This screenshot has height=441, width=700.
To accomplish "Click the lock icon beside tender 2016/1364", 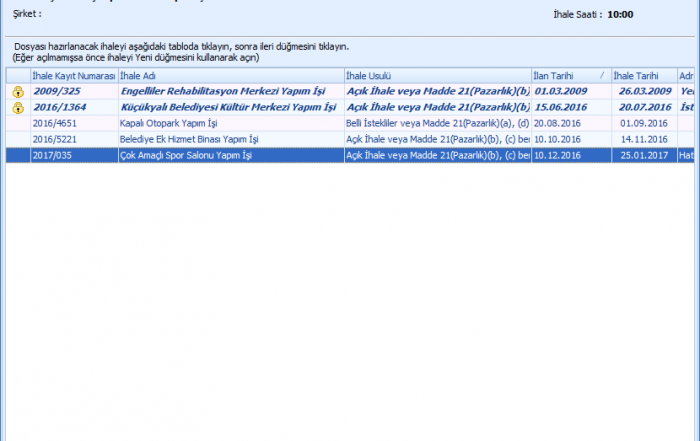I will point(18,107).
